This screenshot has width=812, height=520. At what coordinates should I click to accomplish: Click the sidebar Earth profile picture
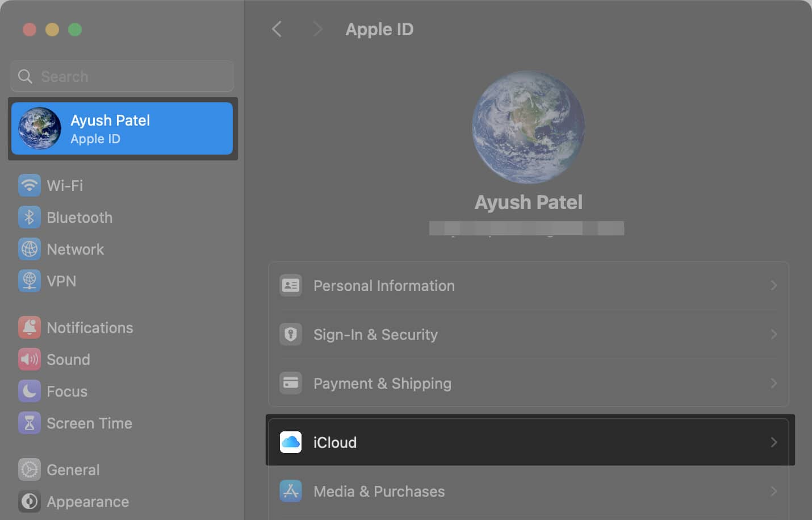coord(39,128)
